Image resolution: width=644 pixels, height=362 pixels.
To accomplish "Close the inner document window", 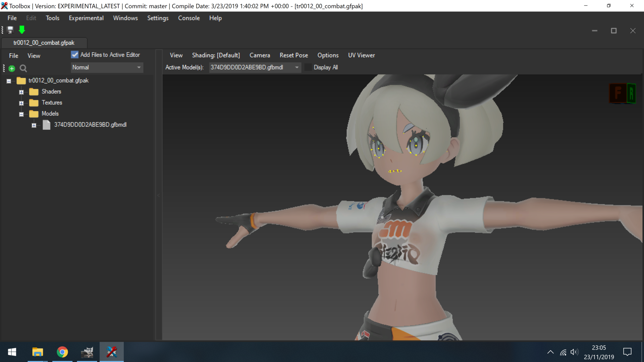I will coord(633,31).
